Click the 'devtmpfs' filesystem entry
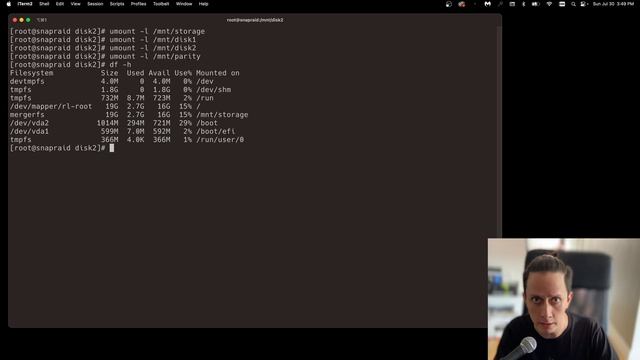 (x=27, y=82)
